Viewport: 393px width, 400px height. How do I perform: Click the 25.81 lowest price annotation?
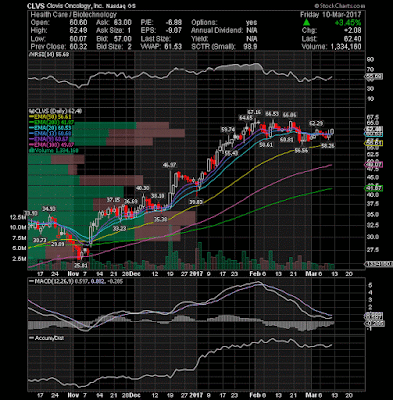click(80, 266)
